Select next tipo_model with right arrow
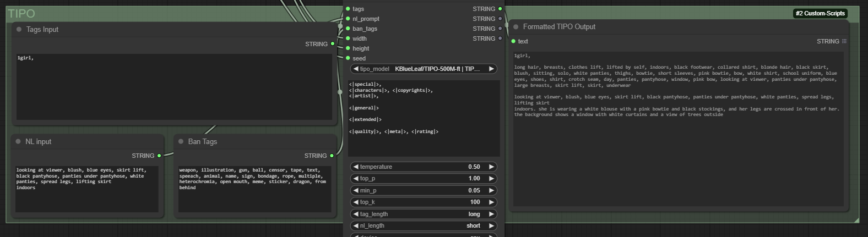The height and width of the screenshot is (237, 868). point(491,69)
